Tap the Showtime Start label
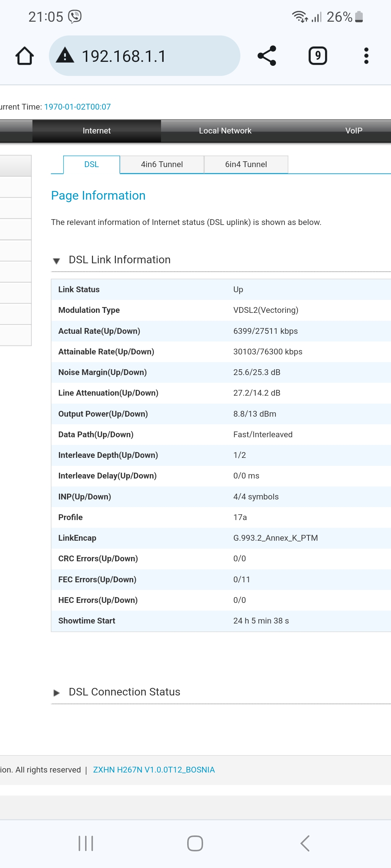 (x=87, y=621)
